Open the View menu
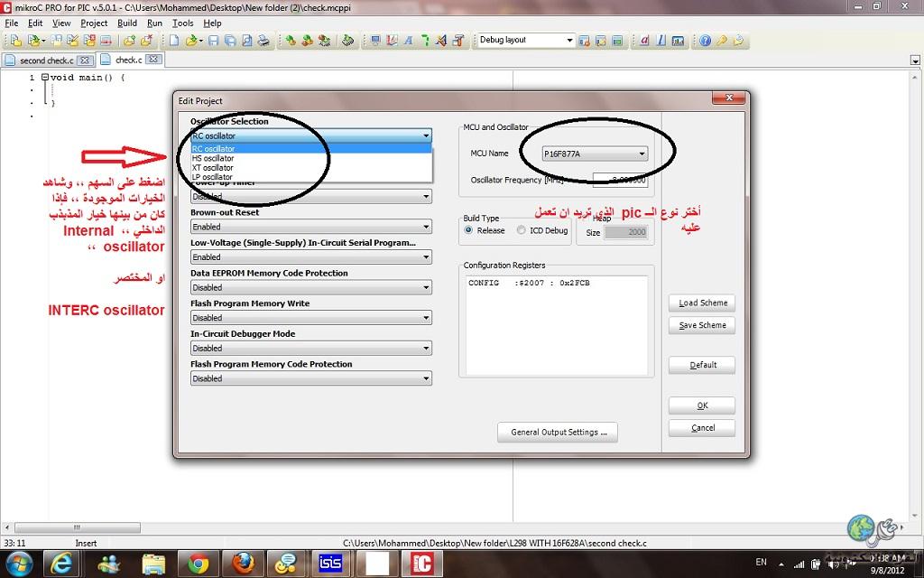924x578 pixels. 61,23
